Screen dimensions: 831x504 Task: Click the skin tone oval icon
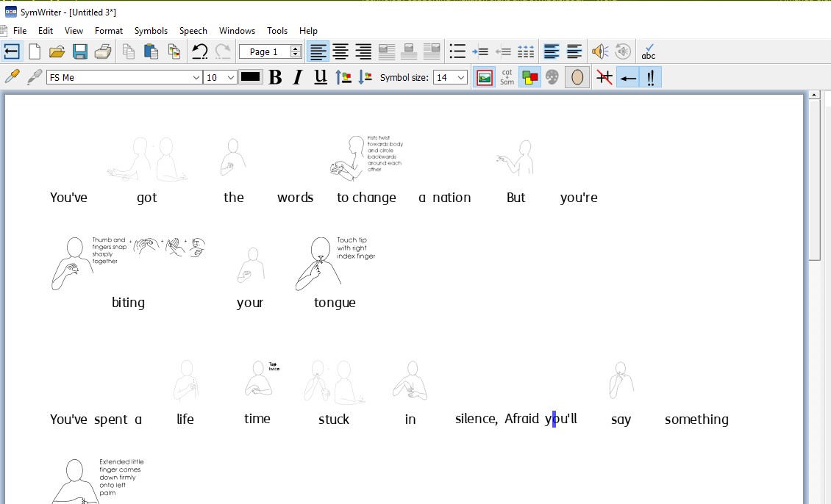point(577,77)
